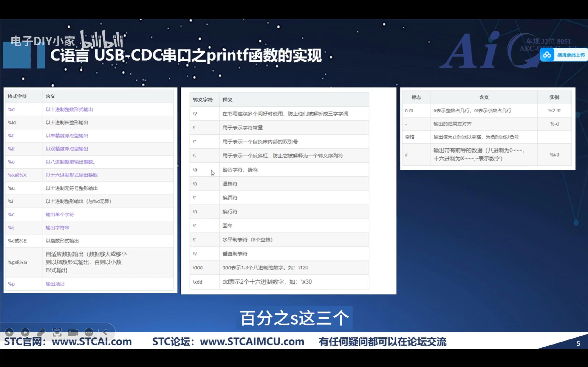Click the %f format cell

pos(24,136)
